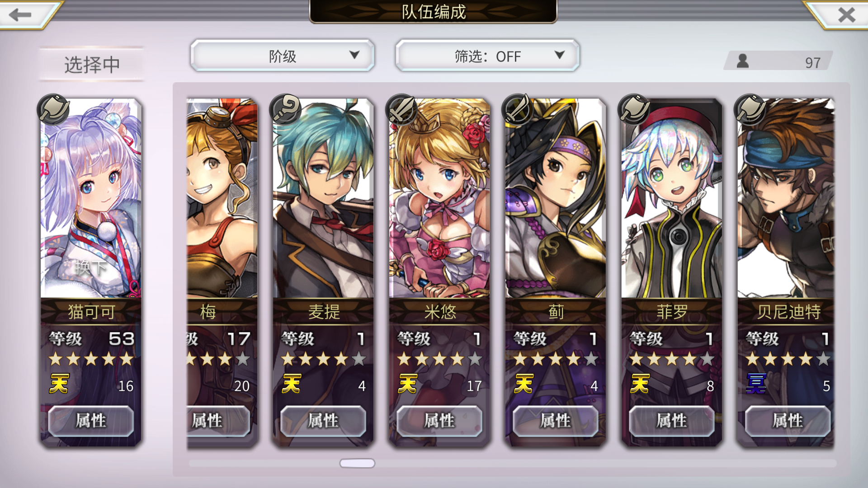Click axe weapon icon on 贝尼迪特 card
The width and height of the screenshot is (868, 488).
750,109
